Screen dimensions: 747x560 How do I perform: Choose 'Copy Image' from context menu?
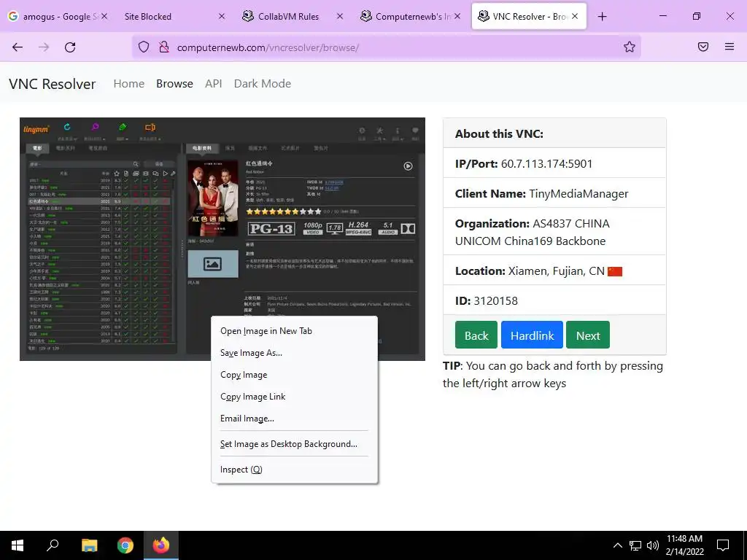click(295, 375)
